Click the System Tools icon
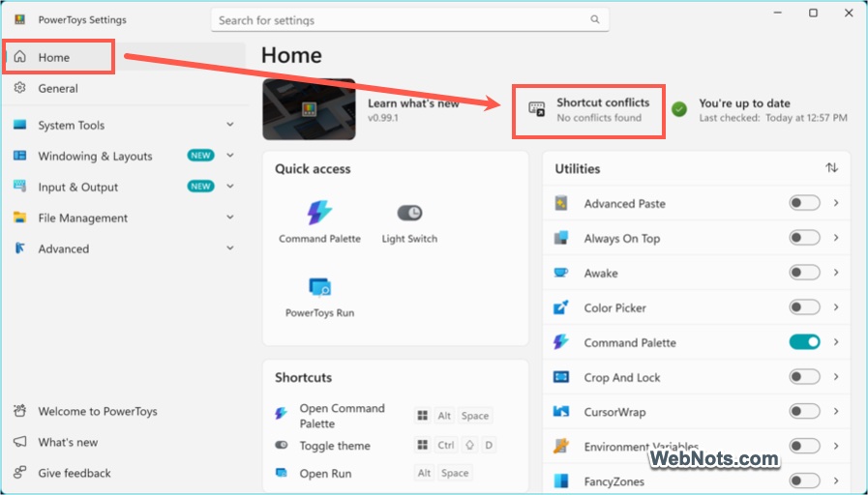The height and width of the screenshot is (495, 868). click(x=20, y=125)
